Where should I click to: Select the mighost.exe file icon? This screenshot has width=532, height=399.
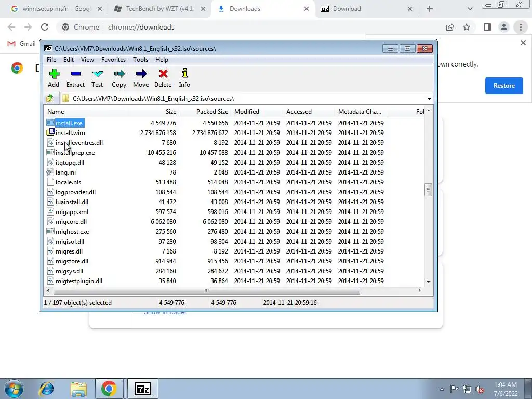(x=50, y=231)
